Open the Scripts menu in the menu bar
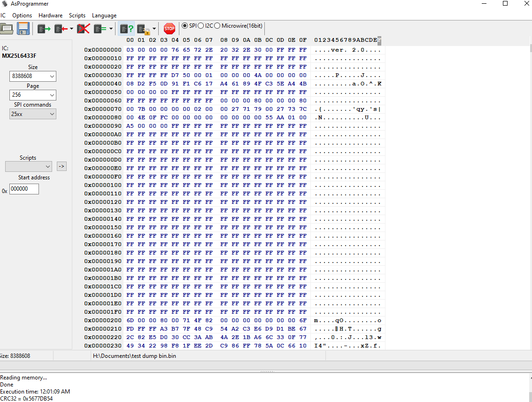Image resolution: width=532 pixels, height=402 pixels. tap(77, 15)
